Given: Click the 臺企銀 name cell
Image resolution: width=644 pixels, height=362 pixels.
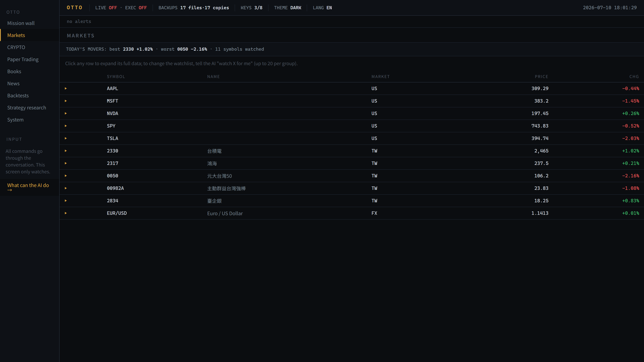Looking at the screenshot, I should click(x=215, y=201).
